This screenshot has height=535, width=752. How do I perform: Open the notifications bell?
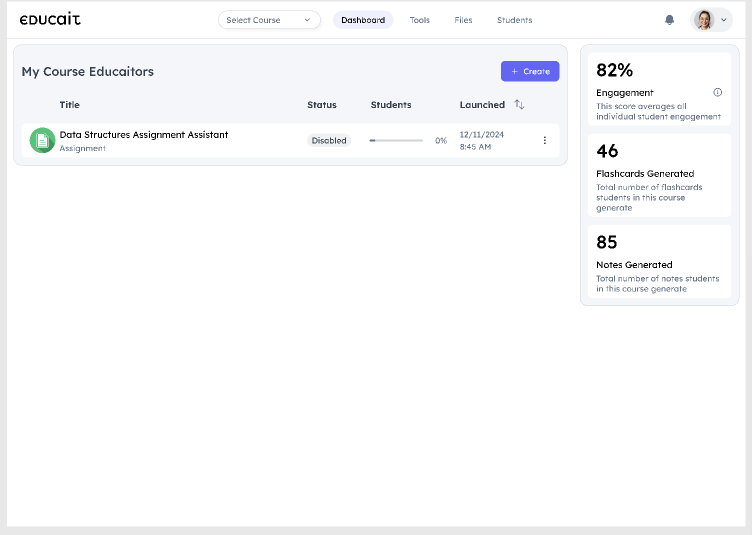pos(669,20)
